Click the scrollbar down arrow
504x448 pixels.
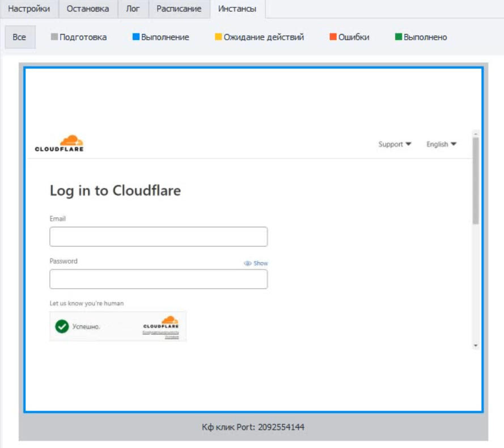[476, 346]
